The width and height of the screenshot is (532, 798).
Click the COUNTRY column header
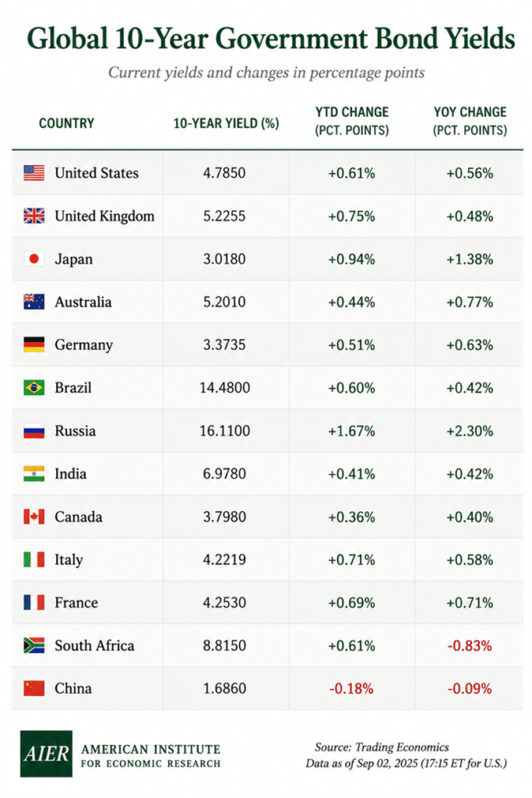pos(67,123)
